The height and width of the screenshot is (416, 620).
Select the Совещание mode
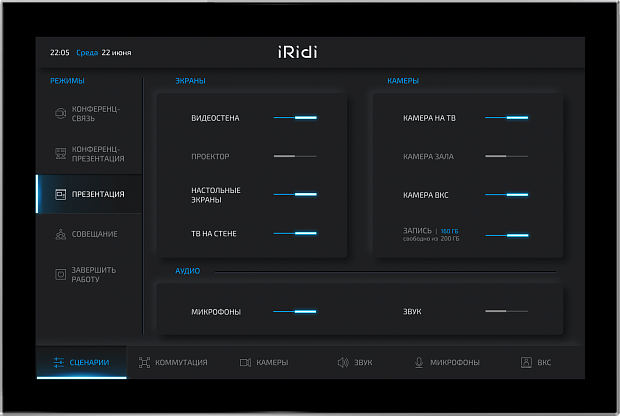click(94, 234)
